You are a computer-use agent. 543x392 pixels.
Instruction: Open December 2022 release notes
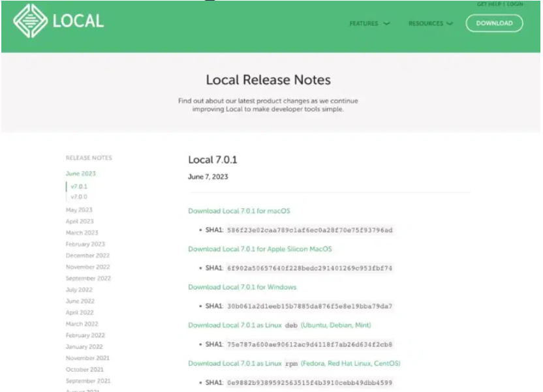[87, 256]
